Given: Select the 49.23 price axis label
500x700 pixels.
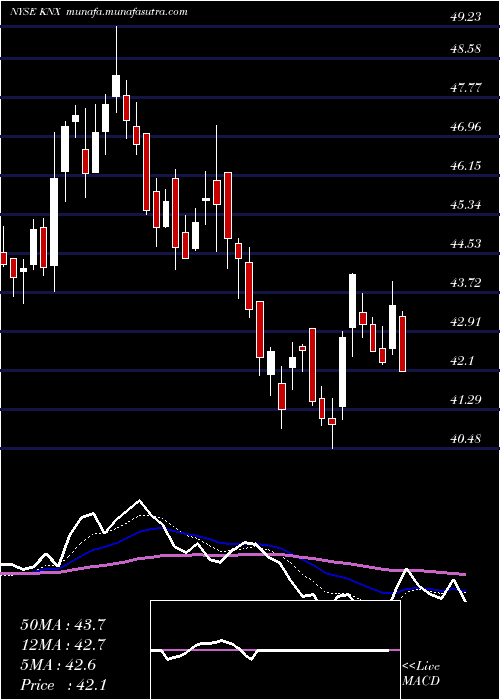Looking at the screenshot, I should click(x=465, y=17).
